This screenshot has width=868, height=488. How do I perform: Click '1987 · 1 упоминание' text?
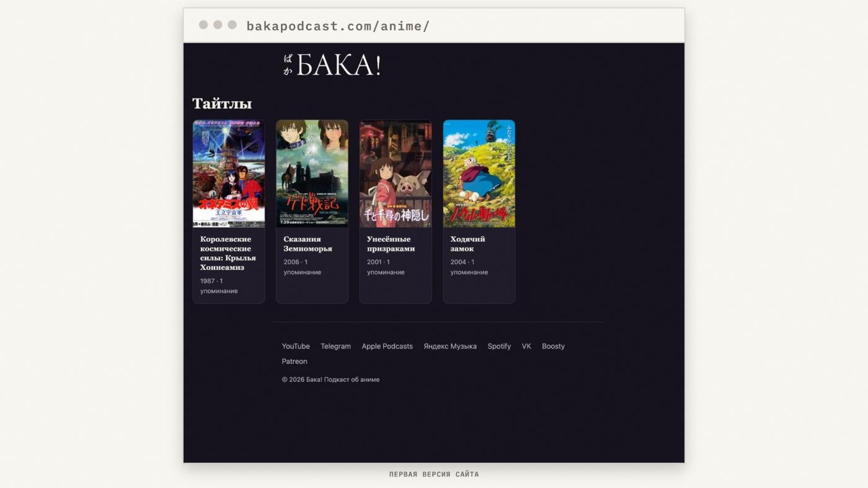219,286
